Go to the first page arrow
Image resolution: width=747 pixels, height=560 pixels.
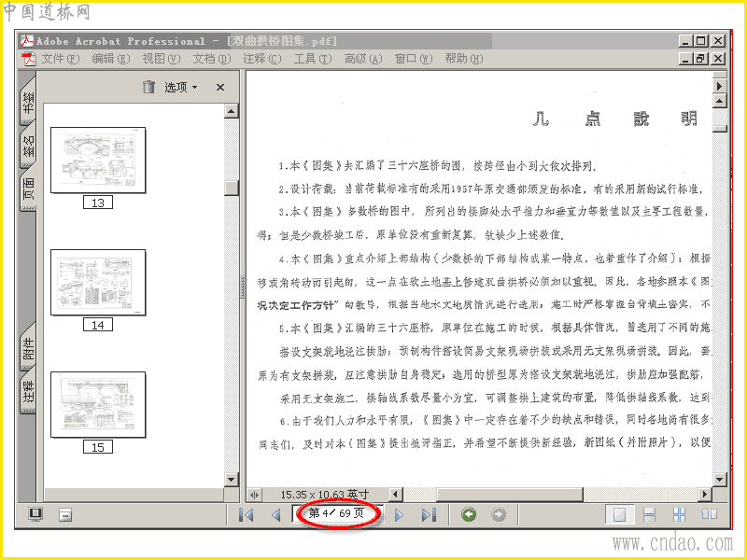(x=247, y=515)
